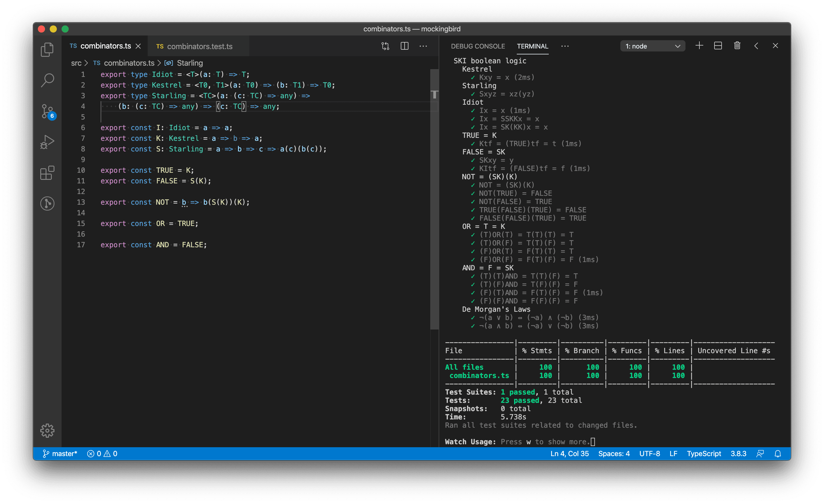Click the 'Idiot' type name on line 1

[162, 74]
